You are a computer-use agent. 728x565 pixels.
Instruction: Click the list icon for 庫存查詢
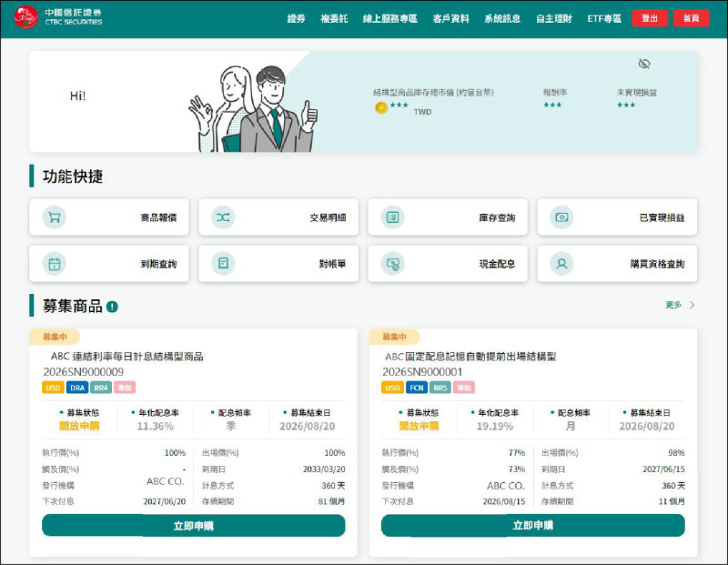click(393, 217)
